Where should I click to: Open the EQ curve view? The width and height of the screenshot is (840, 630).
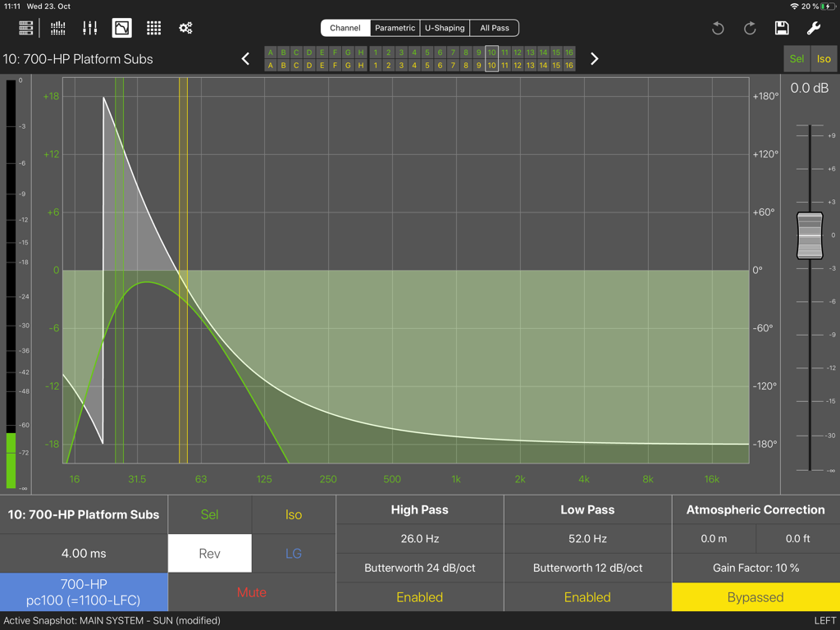click(122, 27)
